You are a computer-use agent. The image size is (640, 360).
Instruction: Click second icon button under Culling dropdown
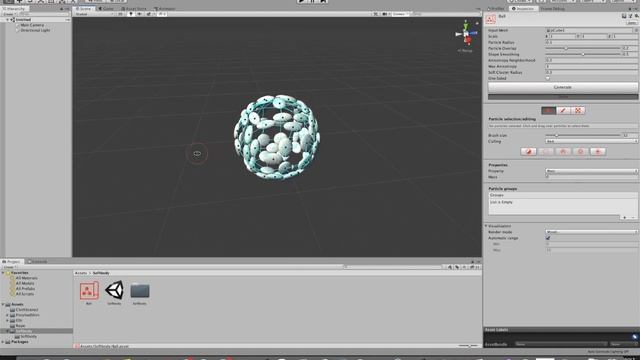(x=546, y=151)
